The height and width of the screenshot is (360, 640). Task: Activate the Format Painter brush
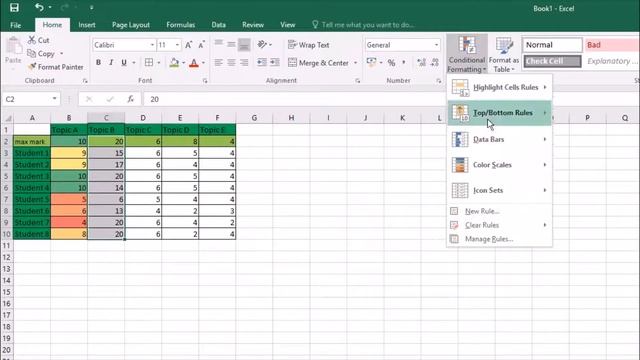[x=32, y=67]
